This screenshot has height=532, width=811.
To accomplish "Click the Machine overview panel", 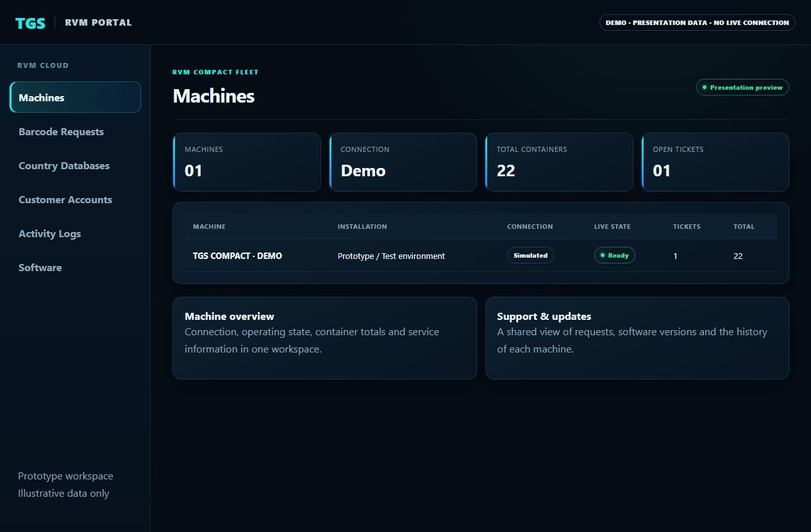I will click(324, 338).
